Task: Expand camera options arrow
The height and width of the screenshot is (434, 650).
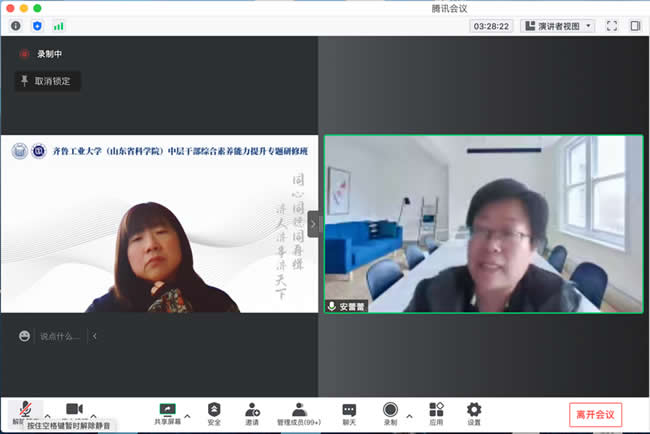Action: (94, 415)
